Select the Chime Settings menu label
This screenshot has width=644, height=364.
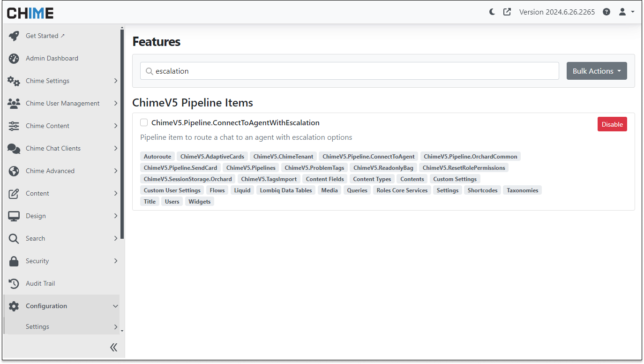pyautogui.click(x=47, y=81)
